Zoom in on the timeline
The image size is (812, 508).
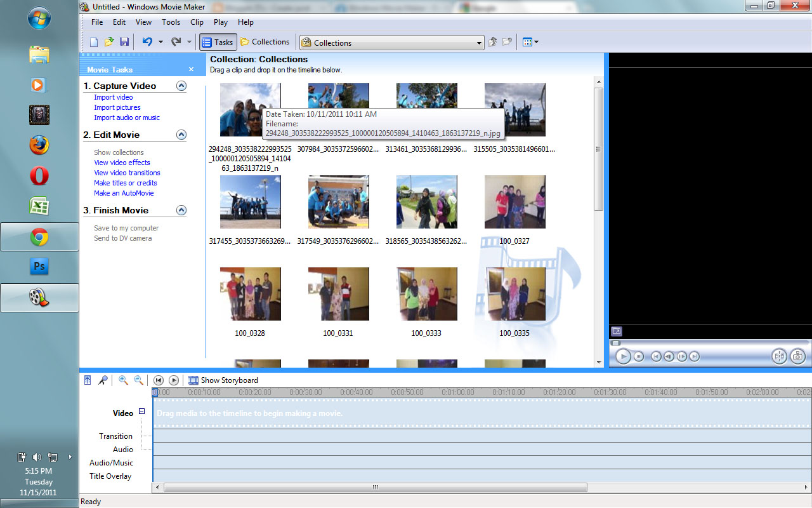(123, 380)
